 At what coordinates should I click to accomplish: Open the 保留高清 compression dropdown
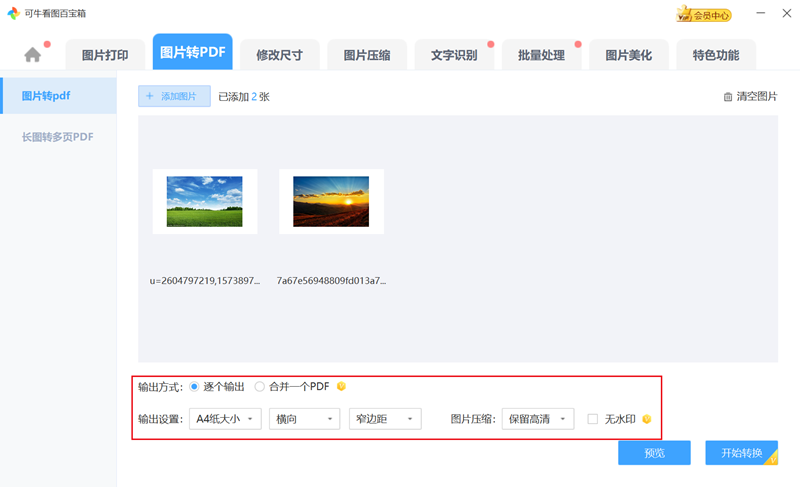coord(538,419)
